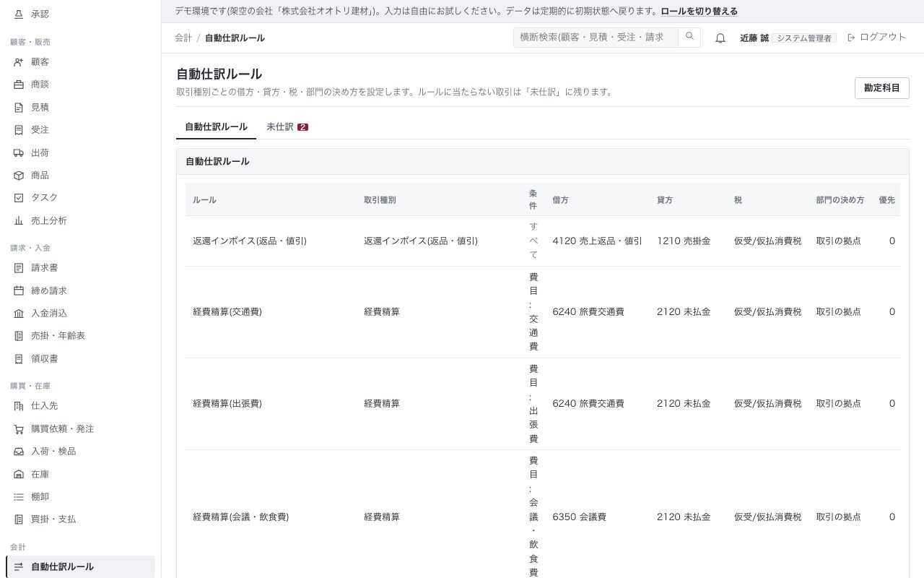Open the タスク checkmark icon
This screenshot has height=578, width=924.
[x=19, y=198]
